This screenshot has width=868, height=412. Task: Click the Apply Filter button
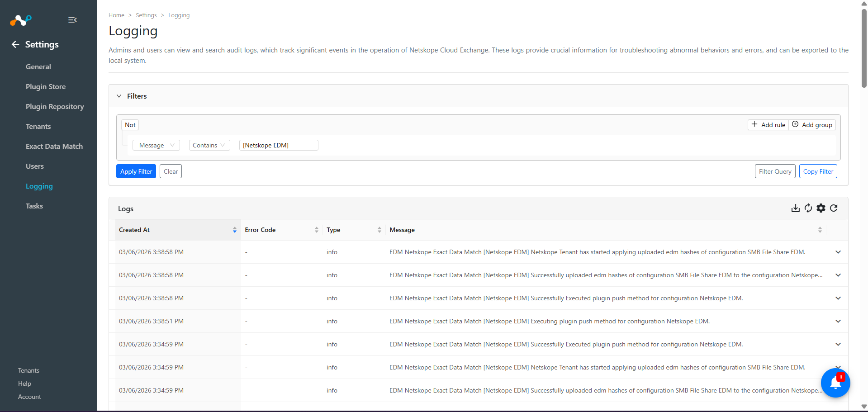pyautogui.click(x=136, y=171)
